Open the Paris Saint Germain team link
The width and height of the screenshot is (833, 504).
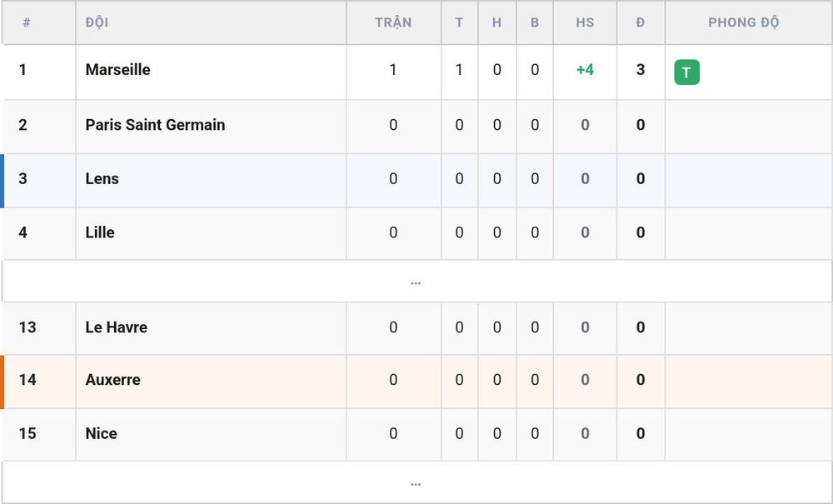click(155, 125)
